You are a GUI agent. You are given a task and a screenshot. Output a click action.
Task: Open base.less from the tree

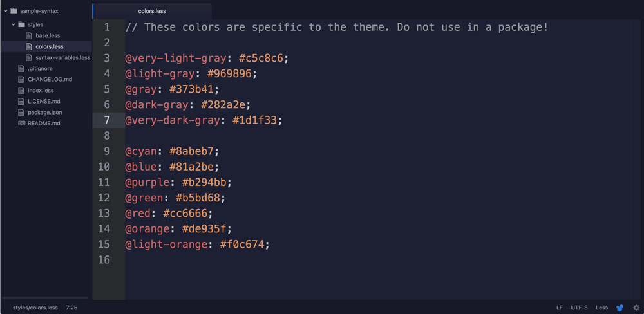tap(48, 35)
